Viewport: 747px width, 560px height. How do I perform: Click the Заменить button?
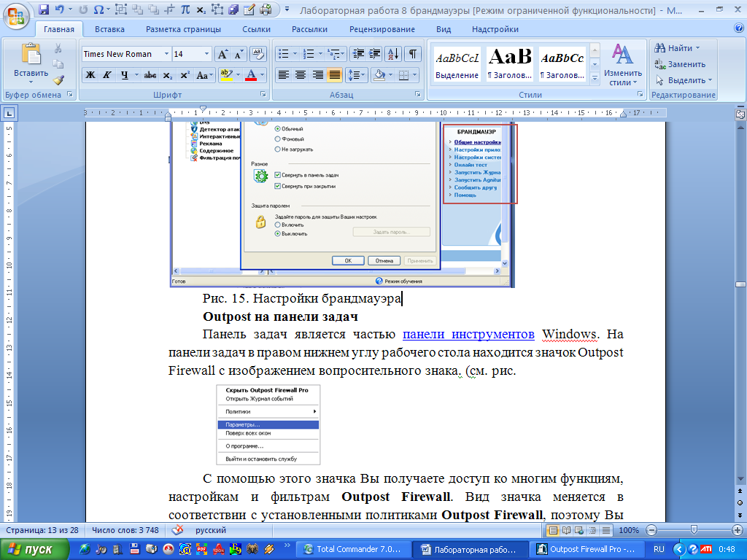point(680,64)
